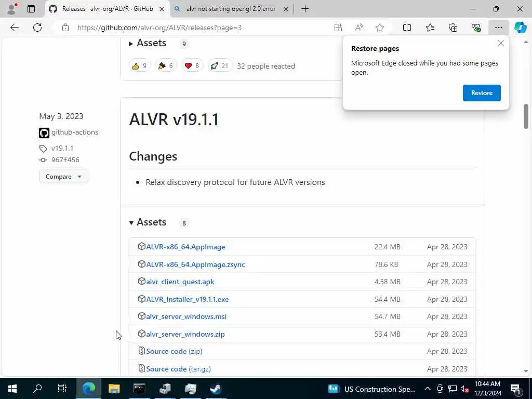The height and width of the screenshot is (399, 532).
Task: Open the v19.1.1 tag link
Action: (62, 148)
